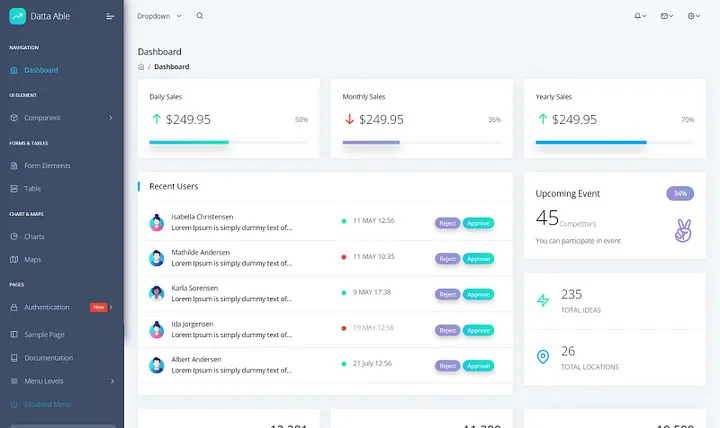Click the '26' total locations value
The image size is (720, 428).
[568, 351]
